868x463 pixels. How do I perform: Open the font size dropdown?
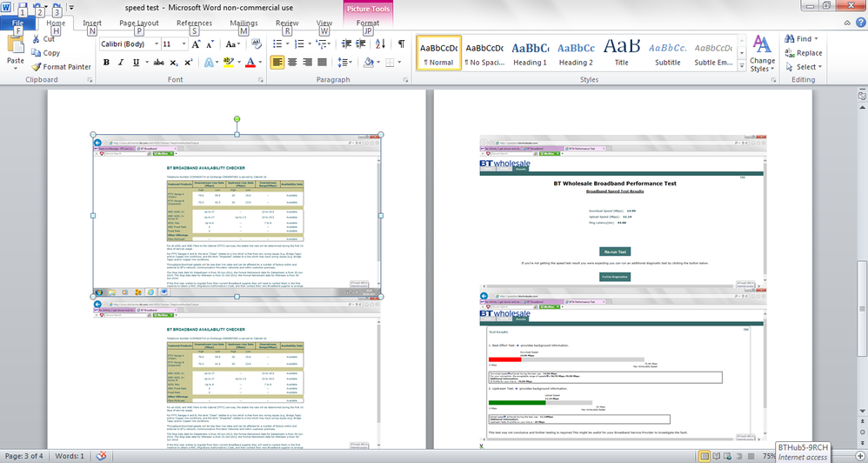pos(184,44)
